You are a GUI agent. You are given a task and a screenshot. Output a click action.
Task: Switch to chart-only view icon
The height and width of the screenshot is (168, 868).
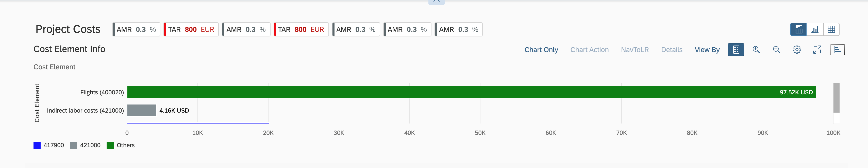click(x=815, y=30)
